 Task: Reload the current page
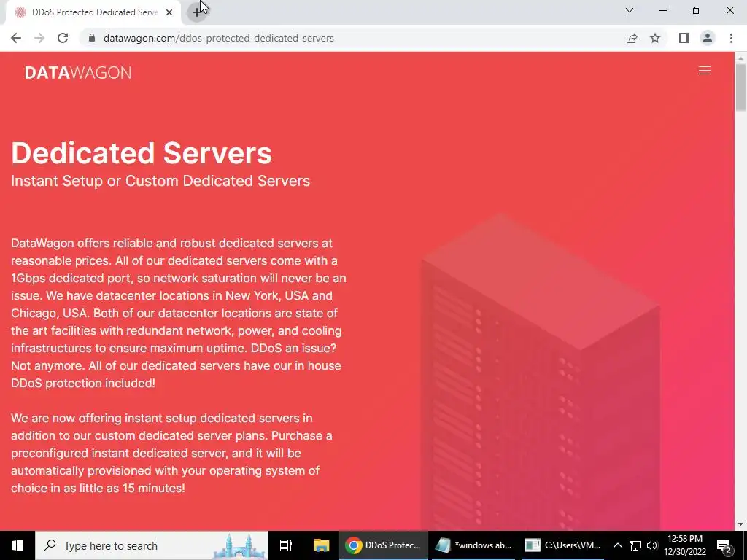coord(63,38)
